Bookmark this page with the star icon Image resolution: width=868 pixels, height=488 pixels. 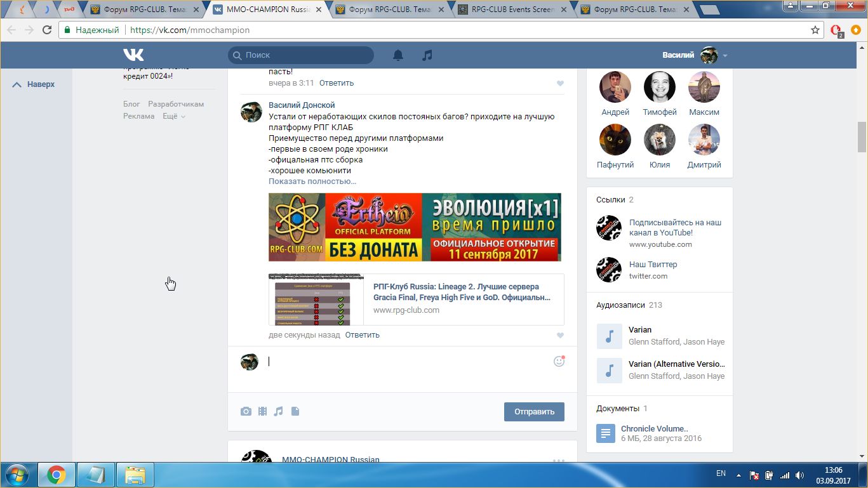(x=815, y=30)
